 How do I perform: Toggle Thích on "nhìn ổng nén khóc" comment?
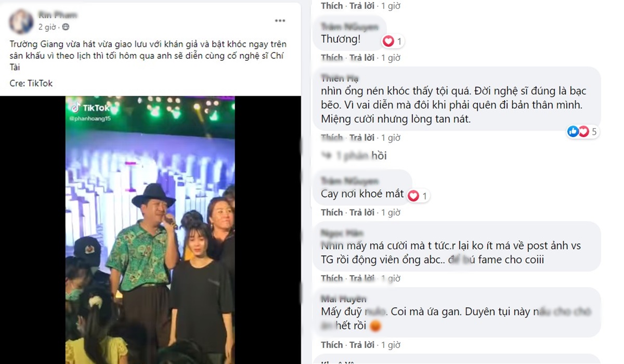(x=332, y=138)
